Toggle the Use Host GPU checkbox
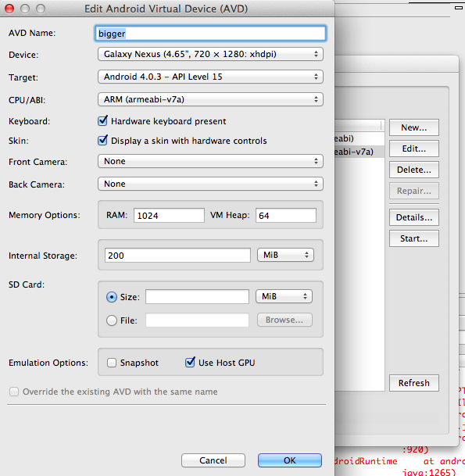 (x=190, y=362)
